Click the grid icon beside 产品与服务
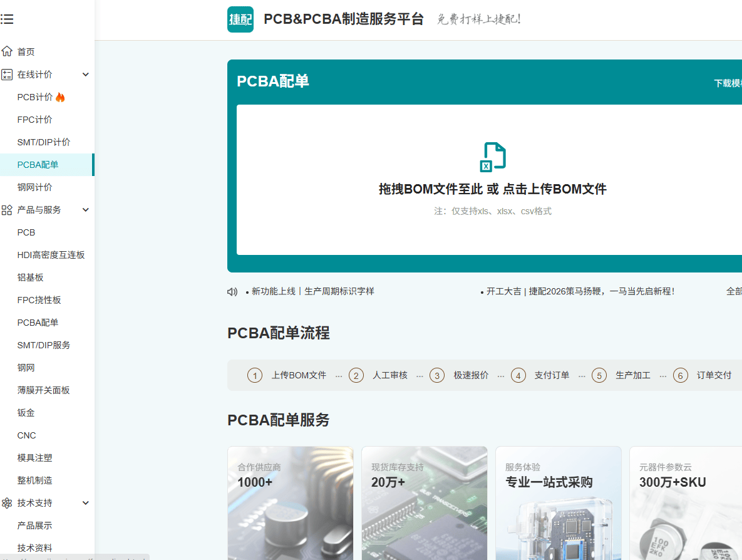This screenshot has height=560, width=742. click(x=7, y=210)
